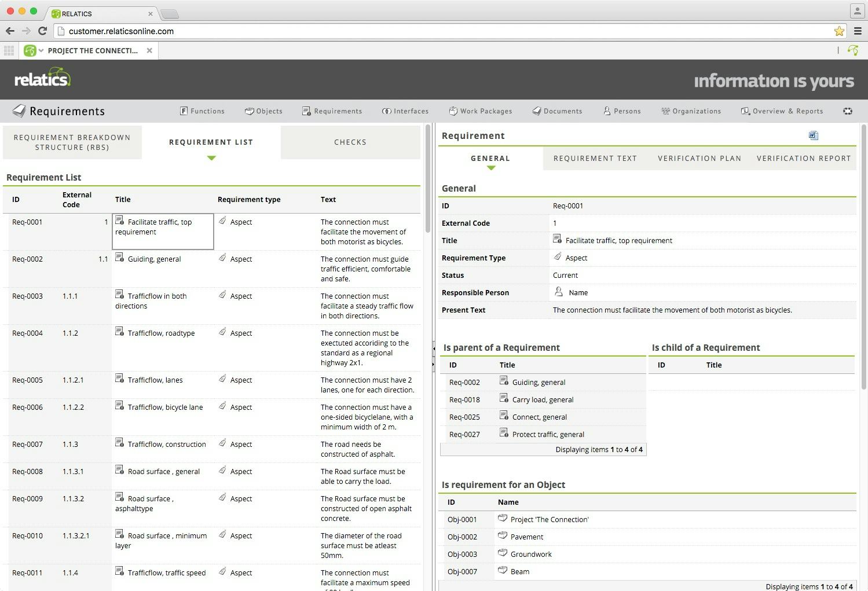Click the person icon beside Responsible Person Name
This screenshot has width=868, height=591.
point(558,292)
